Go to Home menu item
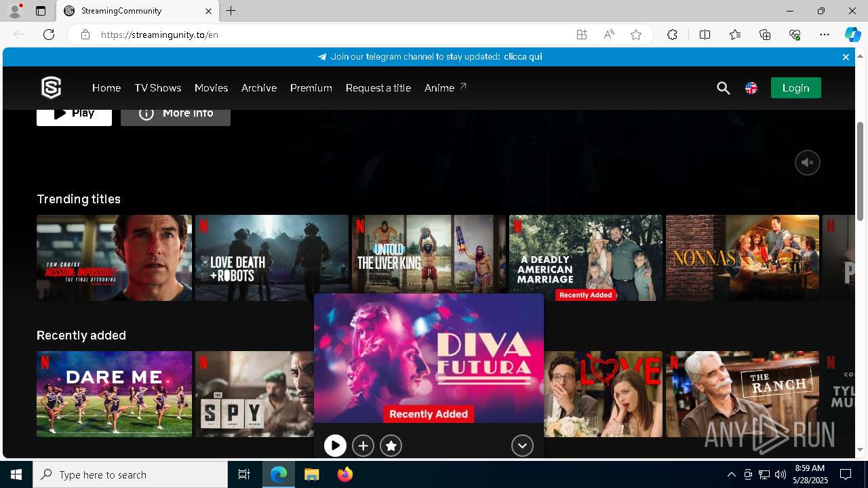868x488 pixels. coord(106,88)
